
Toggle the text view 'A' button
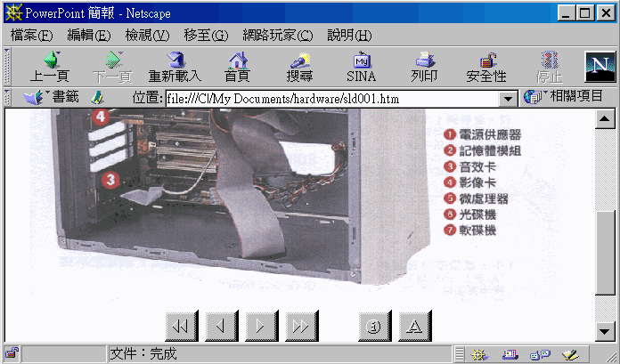point(414,327)
